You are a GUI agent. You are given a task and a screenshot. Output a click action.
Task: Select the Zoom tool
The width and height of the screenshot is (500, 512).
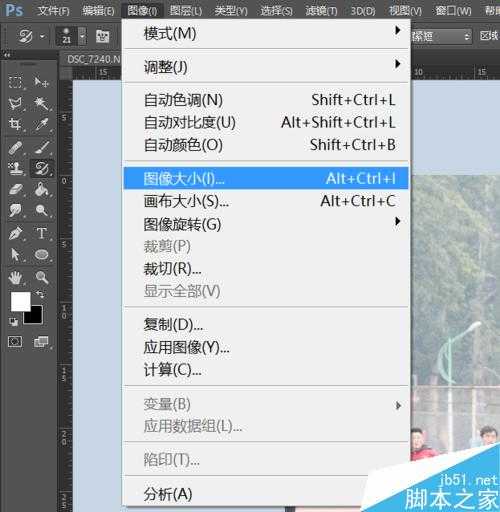pos(41,277)
